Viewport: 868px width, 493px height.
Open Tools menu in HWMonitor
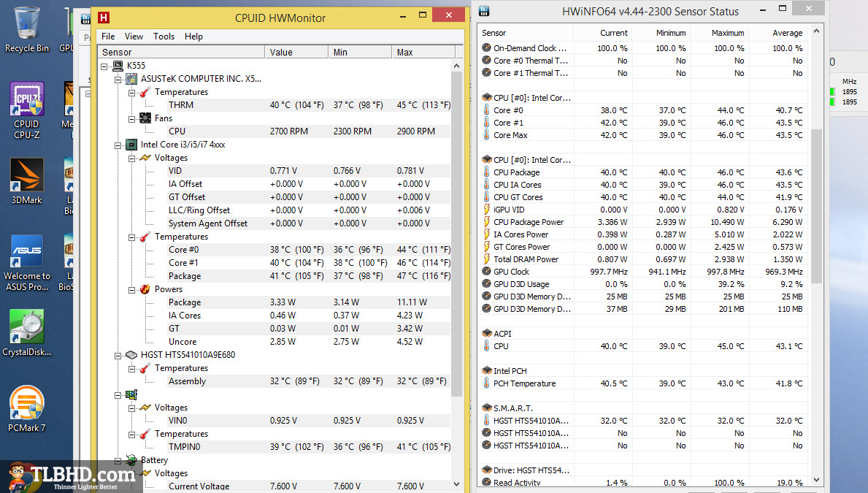164,37
